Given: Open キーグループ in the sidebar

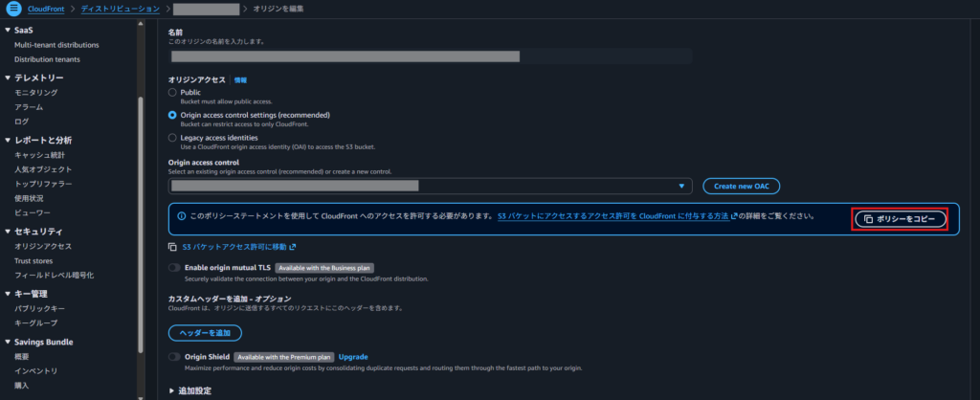Looking at the screenshot, I should 36,323.
